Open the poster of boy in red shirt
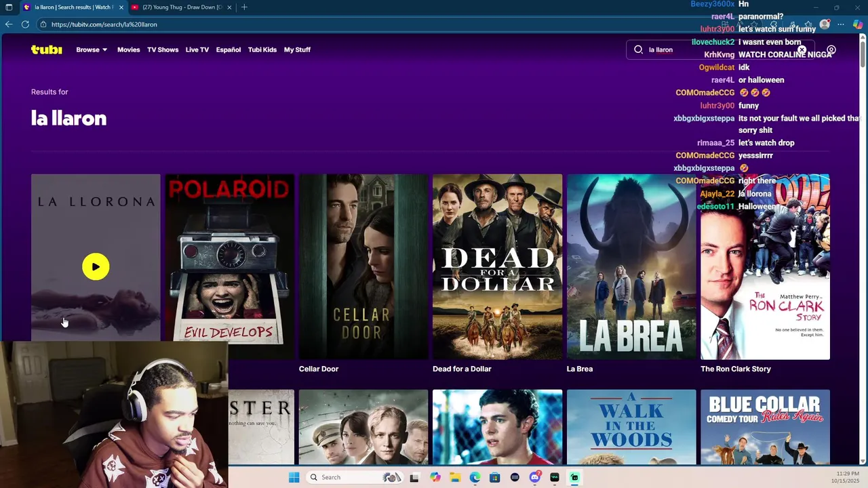This screenshot has width=868, height=488. click(497, 427)
